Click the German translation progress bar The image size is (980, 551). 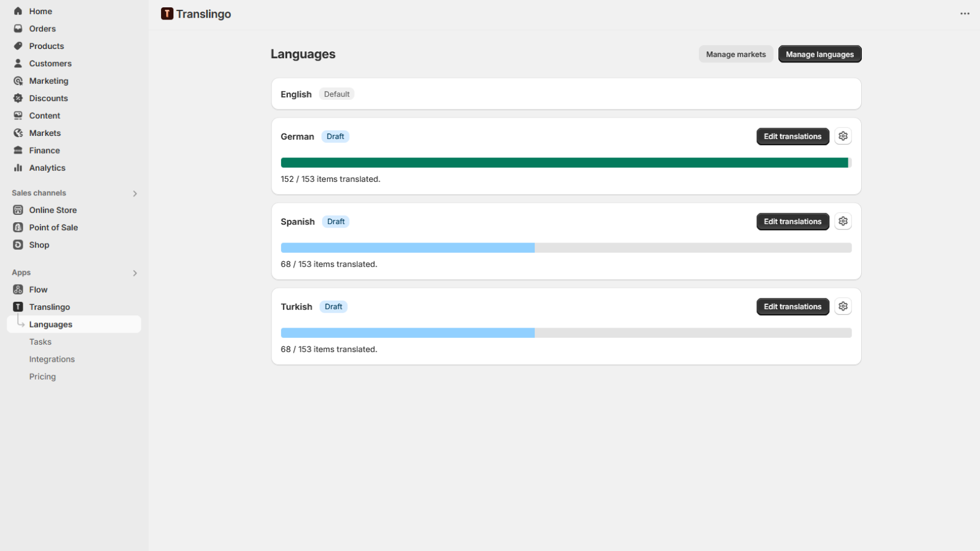coord(566,163)
